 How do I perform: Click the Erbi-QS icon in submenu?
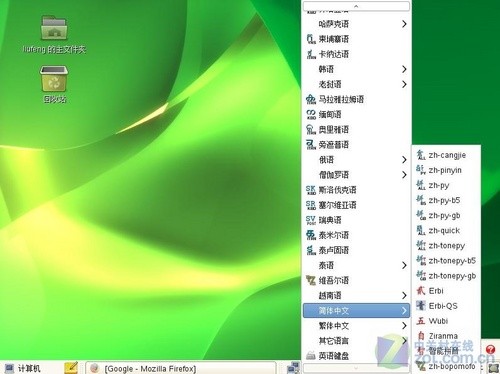tap(421, 306)
